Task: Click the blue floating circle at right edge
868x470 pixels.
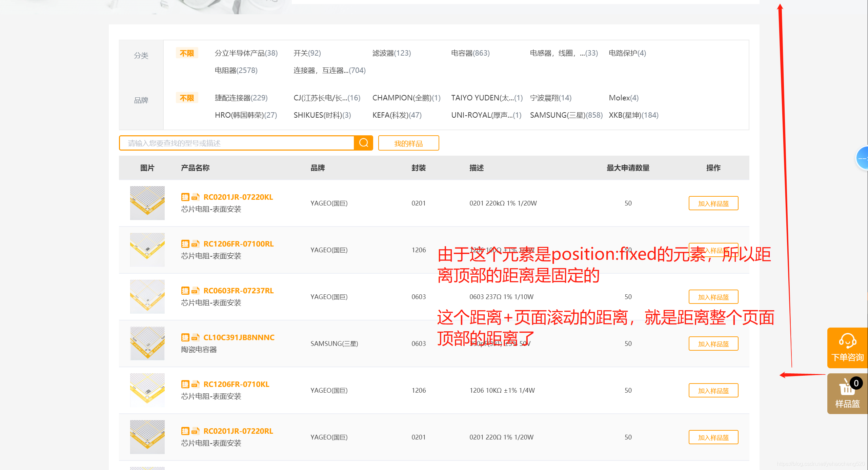Action: [862, 158]
